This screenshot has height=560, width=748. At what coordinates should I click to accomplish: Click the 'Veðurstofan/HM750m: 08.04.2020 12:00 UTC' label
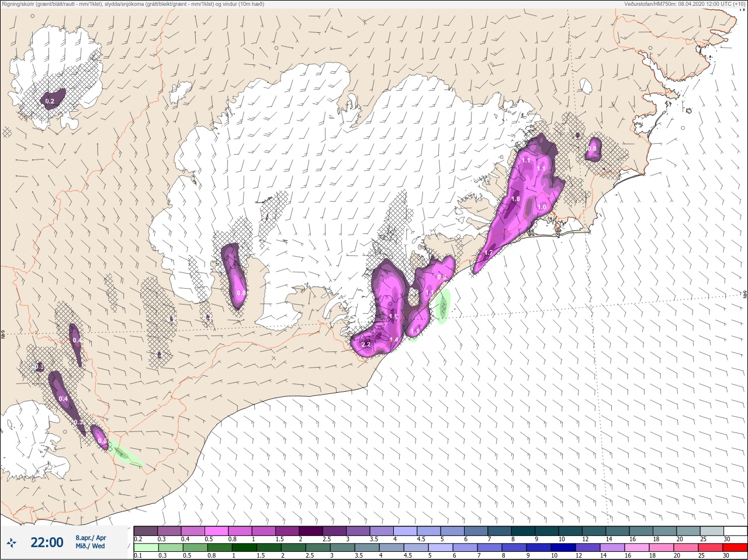pyautogui.click(x=686, y=4)
